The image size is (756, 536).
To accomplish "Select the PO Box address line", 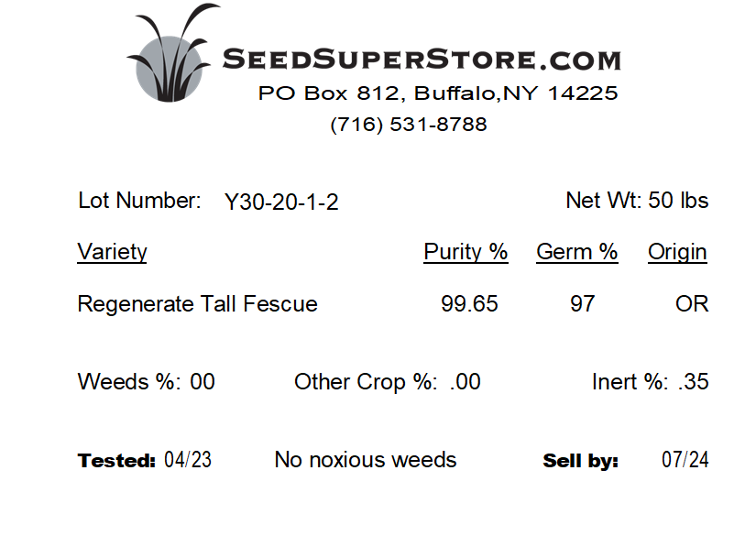I will click(438, 93).
